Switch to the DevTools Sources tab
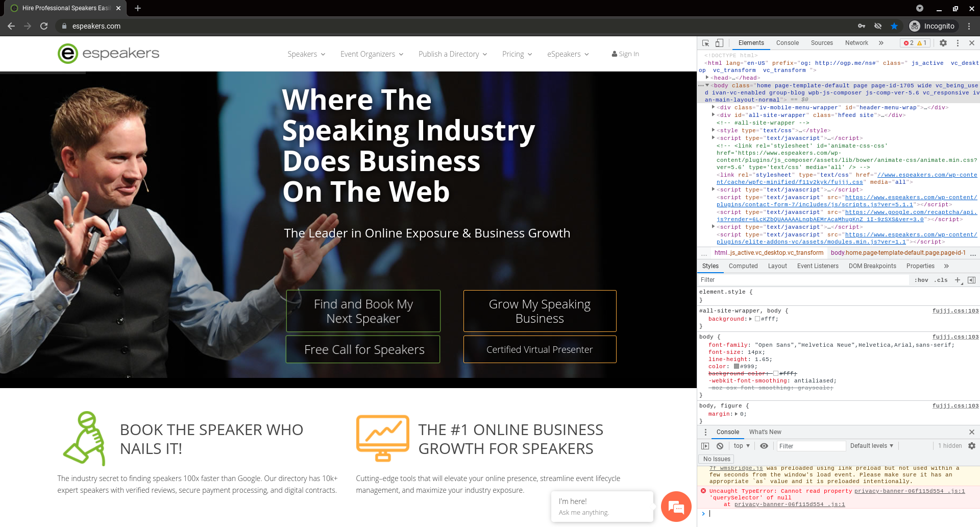Viewport: 980px width, 527px height. click(x=822, y=43)
